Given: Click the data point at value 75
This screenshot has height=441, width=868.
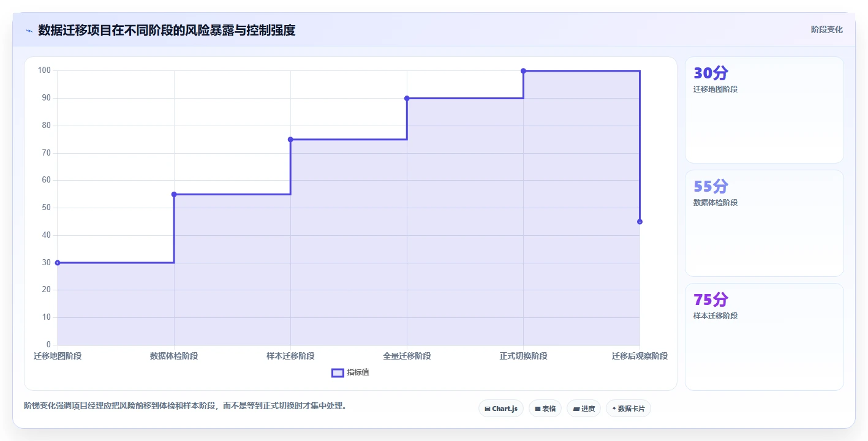Looking at the screenshot, I should click(290, 140).
